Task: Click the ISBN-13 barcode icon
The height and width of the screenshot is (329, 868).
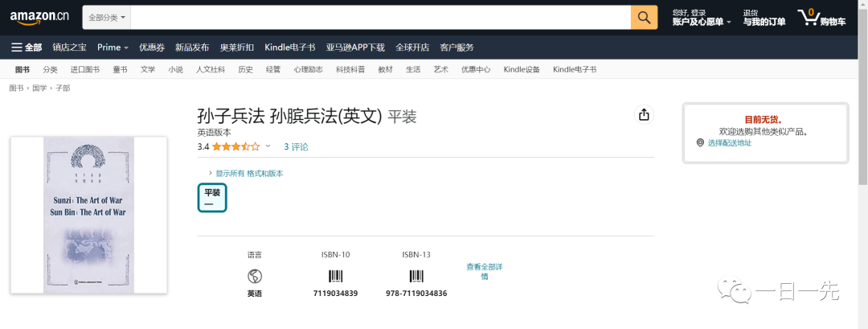Action: [x=416, y=276]
